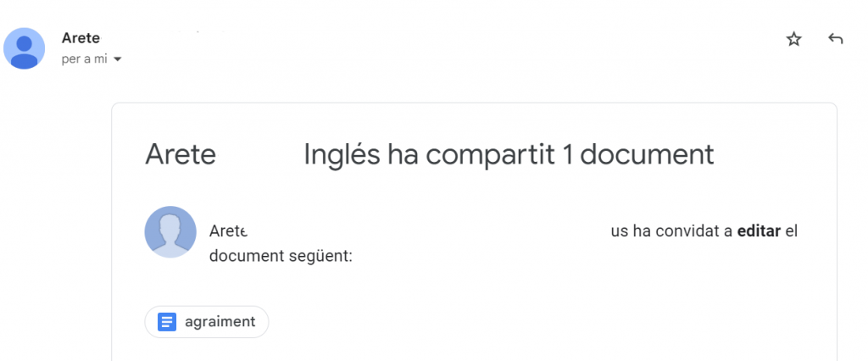Click the 'per a mi' recipient text
The image size is (868, 361).
[85, 59]
